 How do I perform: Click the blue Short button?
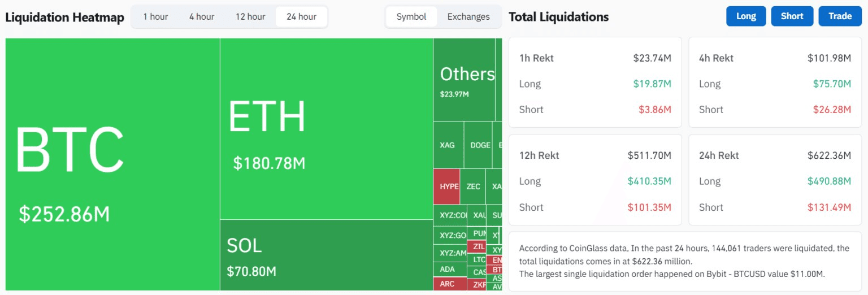point(792,16)
